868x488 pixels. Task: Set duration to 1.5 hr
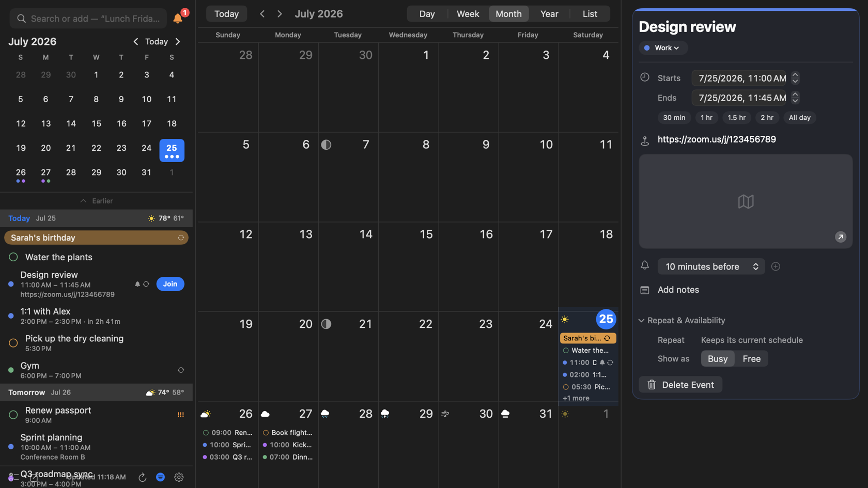tap(736, 118)
